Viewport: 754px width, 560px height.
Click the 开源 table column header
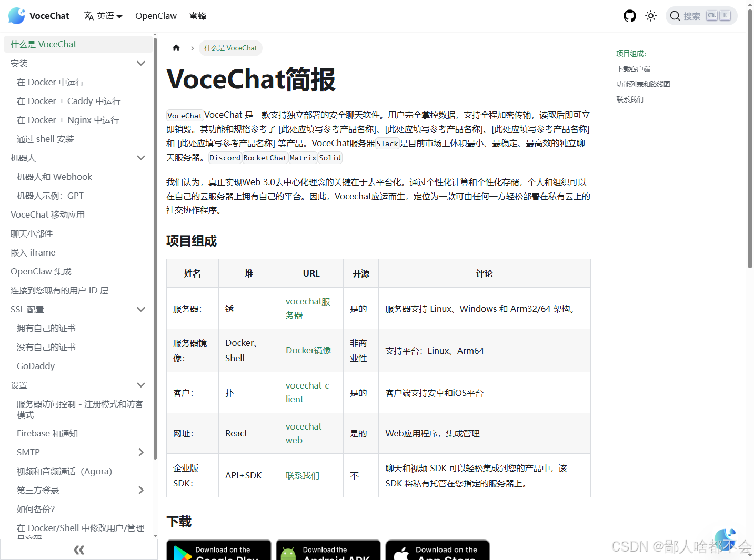click(x=361, y=273)
